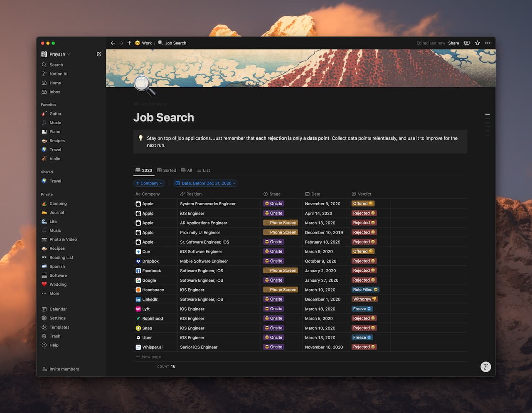Switch to the All view tab
The height and width of the screenshot is (413, 532).
coord(186,170)
